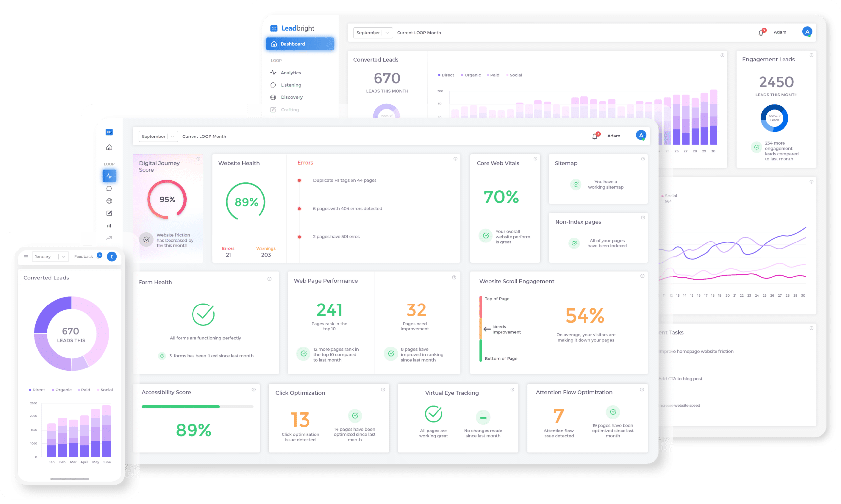Toggle the Organic series in the leads chart legend
841x504 pixels.
(x=472, y=75)
